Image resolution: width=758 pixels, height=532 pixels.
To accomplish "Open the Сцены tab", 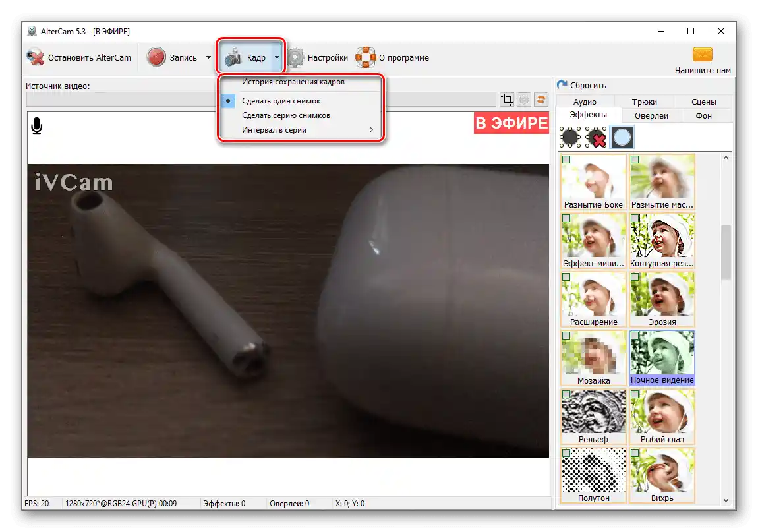I will tap(703, 102).
